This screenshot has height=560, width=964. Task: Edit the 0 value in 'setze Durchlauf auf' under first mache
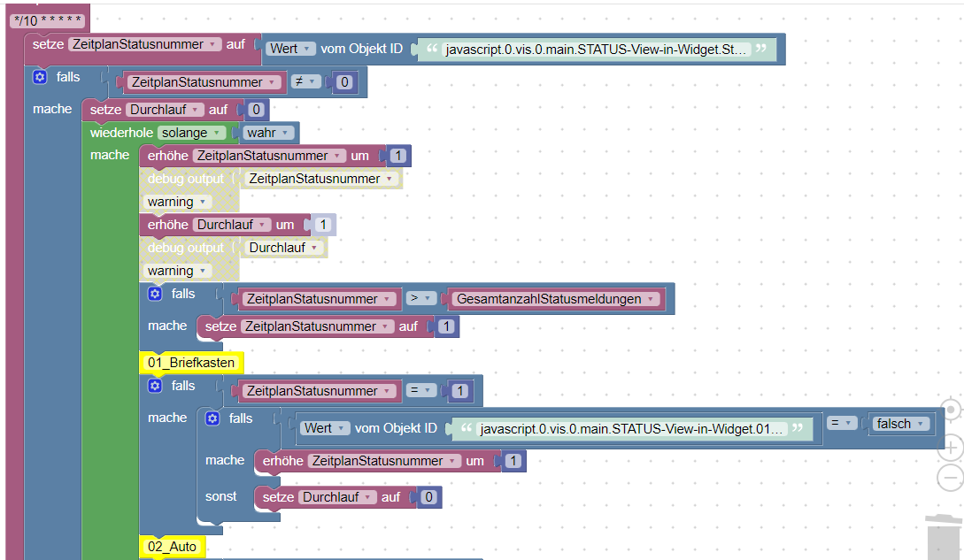(x=257, y=110)
